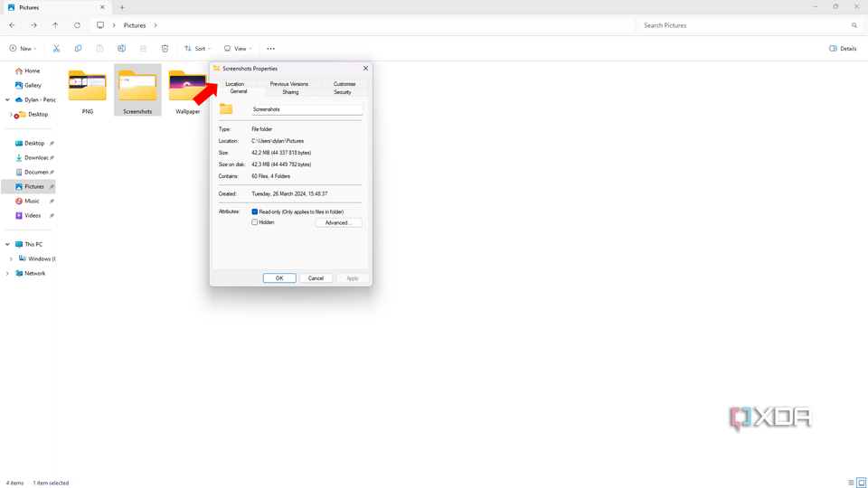Image resolution: width=868 pixels, height=488 pixels.
Task: Switch to details list view in status bar
Action: point(851,483)
